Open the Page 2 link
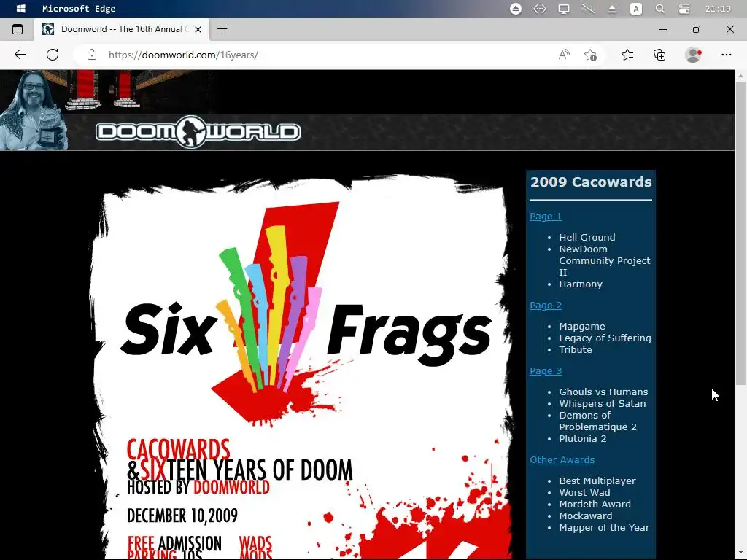The height and width of the screenshot is (560, 747). (x=546, y=306)
